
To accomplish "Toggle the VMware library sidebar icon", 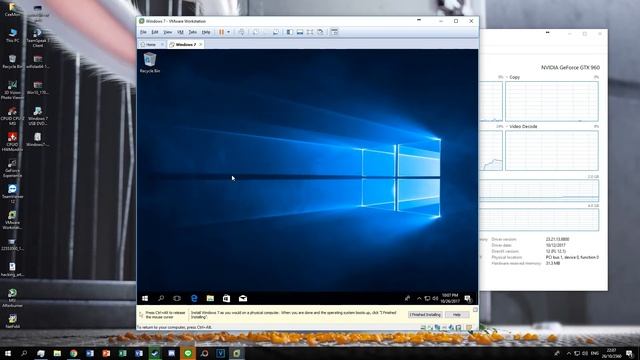I will coord(289,32).
